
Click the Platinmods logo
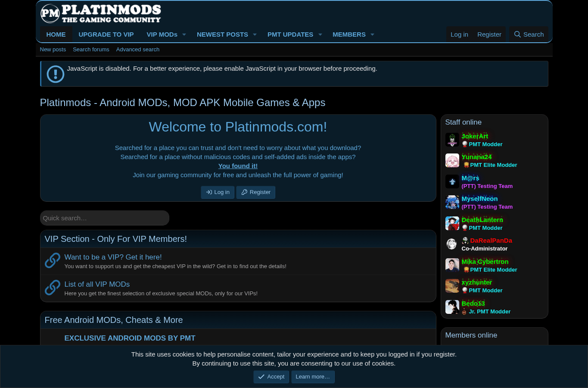click(101, 13)
